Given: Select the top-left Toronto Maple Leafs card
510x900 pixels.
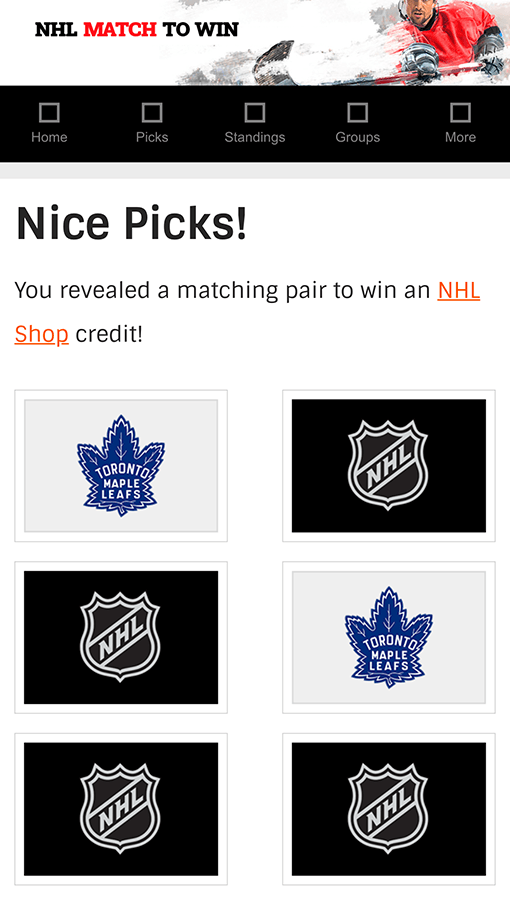Looking at the screenshot, I should pos(121,465).
